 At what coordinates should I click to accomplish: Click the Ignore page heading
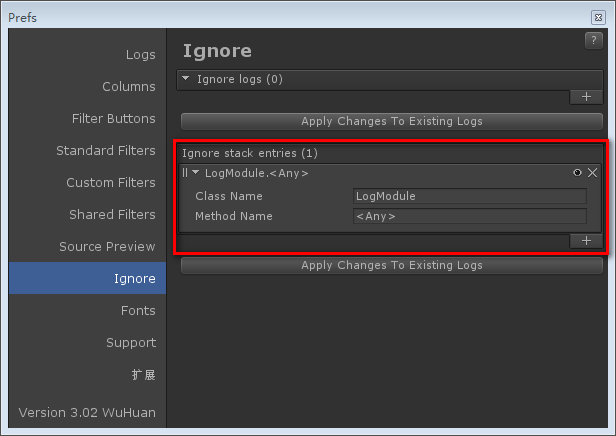217,51
